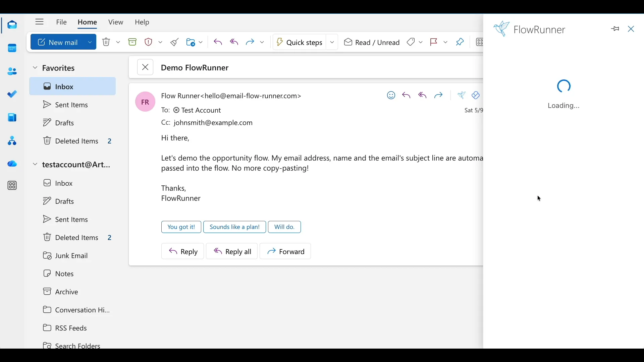644x362 pixels.
Task: Open the Mail app in sidebar
Action: pyautogui.click(x=12, y=25)
